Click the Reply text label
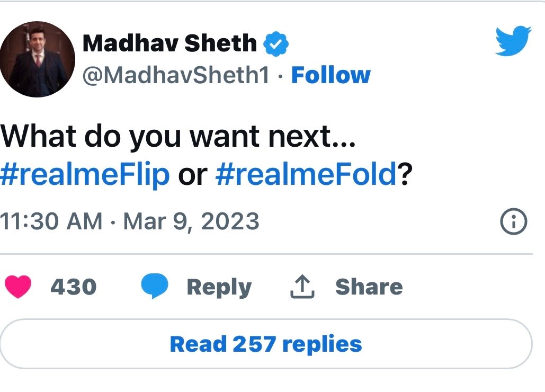Viewport: 545px width, 392px height. [219, 287]
